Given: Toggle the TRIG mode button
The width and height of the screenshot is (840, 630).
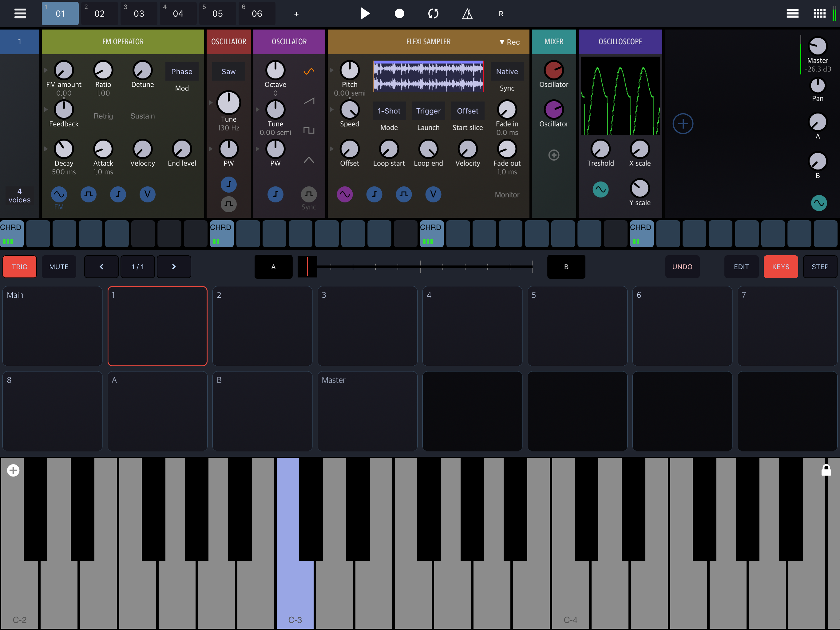Looking at the screenshot, I should [20, 267].
